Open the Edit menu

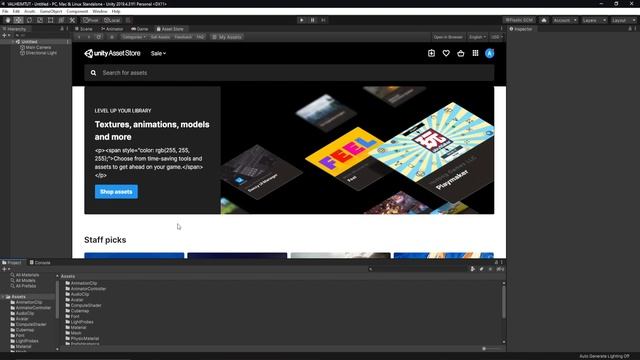tap(16, 11)
